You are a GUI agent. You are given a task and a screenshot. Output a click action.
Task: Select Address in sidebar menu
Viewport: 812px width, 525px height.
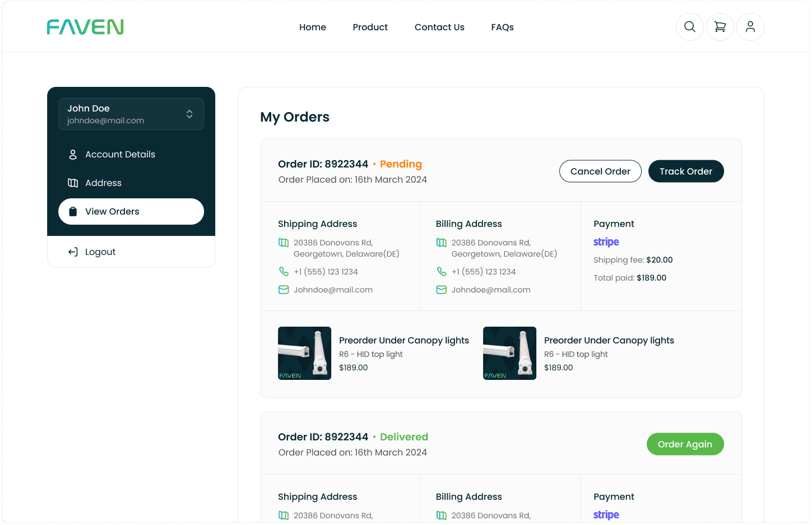pyautogui.click(x=131, y=183)
